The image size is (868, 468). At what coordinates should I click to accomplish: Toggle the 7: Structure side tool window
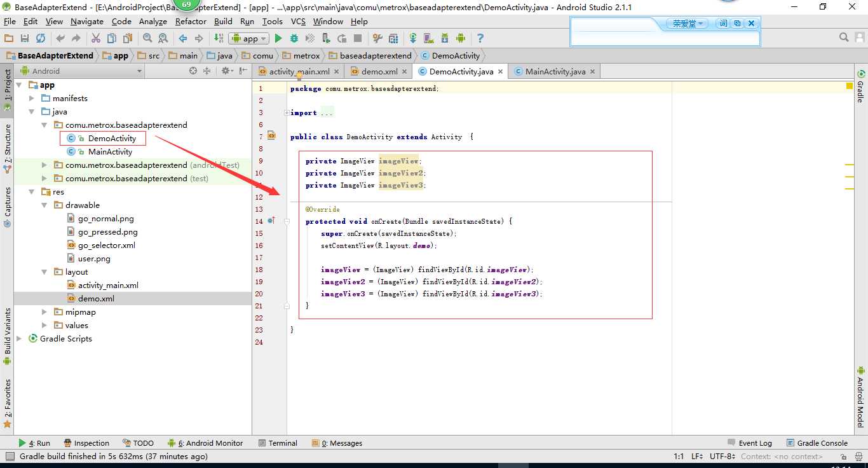8,148
